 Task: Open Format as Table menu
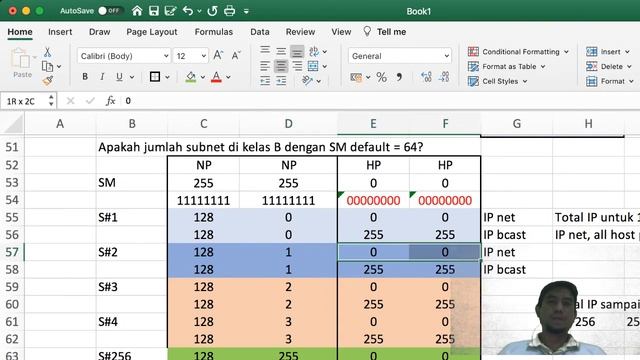pos(507,67)
